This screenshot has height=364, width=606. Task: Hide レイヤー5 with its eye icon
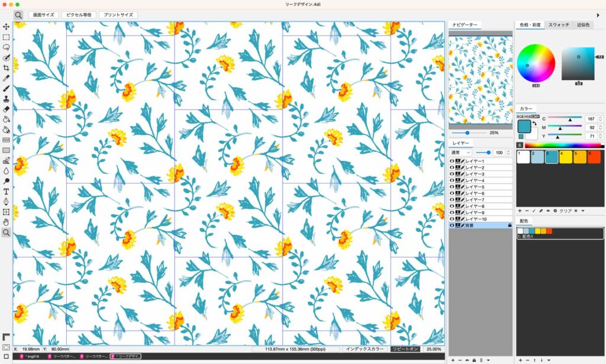[452, 186]
